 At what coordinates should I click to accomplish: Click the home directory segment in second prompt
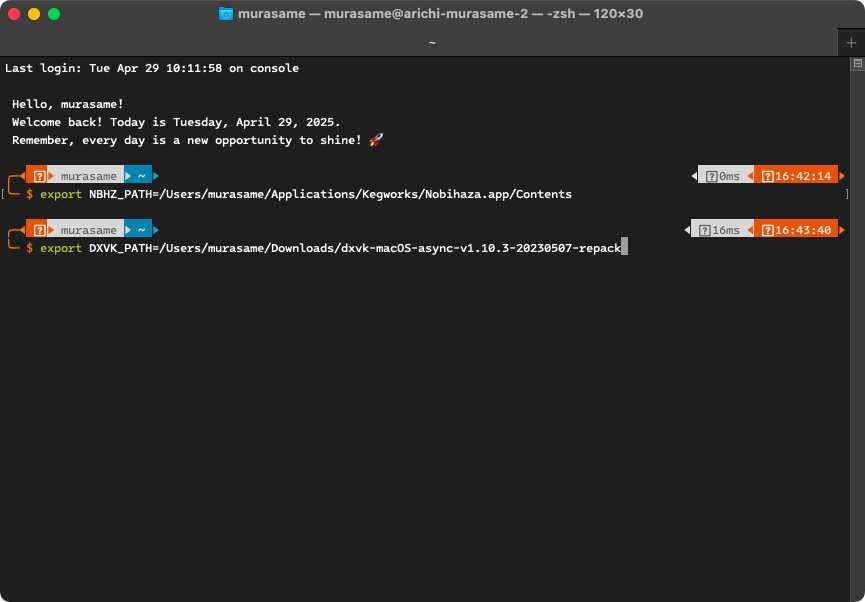[142, 230]
